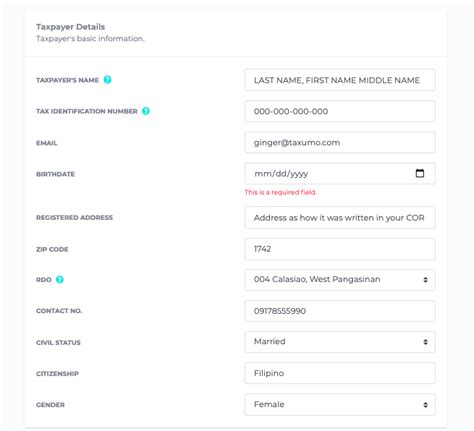Screen dimensions: 474x431
Task: Open the calendar picker in the Birthdate field
Action: [420, 173]
